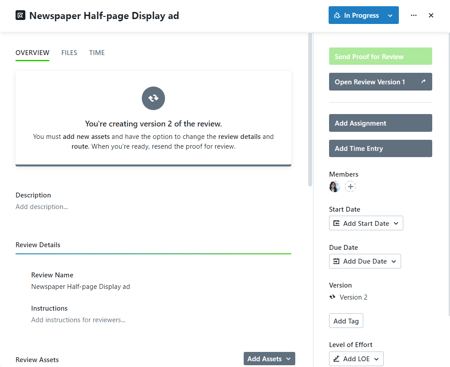Click Send Proof for Review button
The width and height of the screenshot is (450, 367).
380,56
